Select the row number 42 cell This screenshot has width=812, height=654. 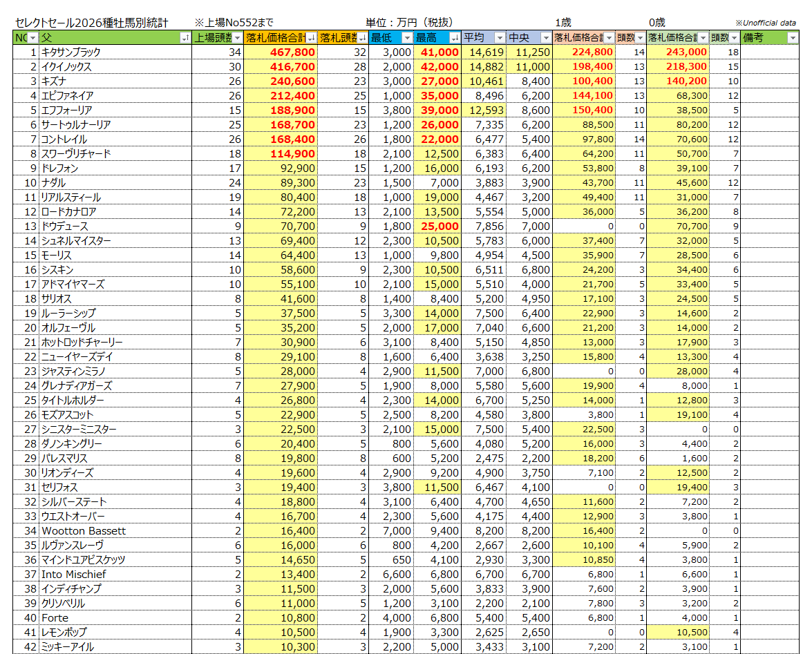(26, 647)
